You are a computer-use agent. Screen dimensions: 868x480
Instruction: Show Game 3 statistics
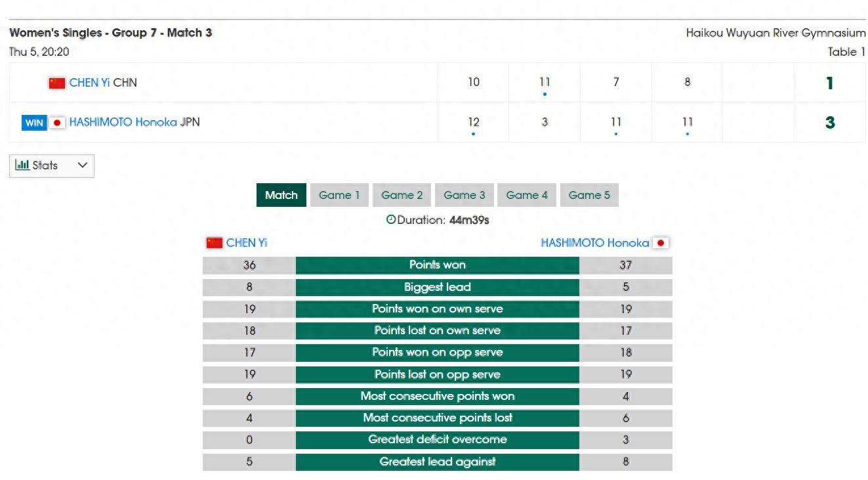[x=464, y=195]
